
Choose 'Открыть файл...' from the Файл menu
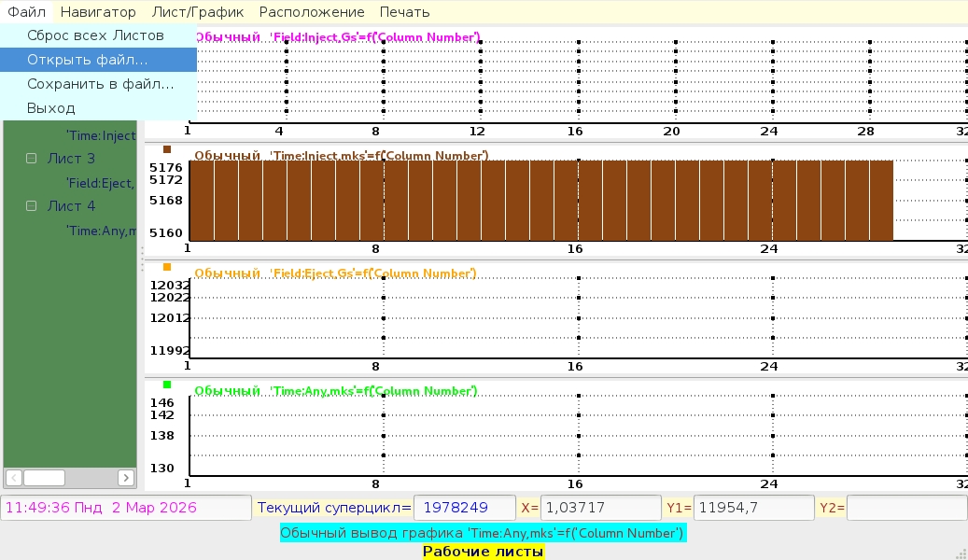click(x=87, y=60)
